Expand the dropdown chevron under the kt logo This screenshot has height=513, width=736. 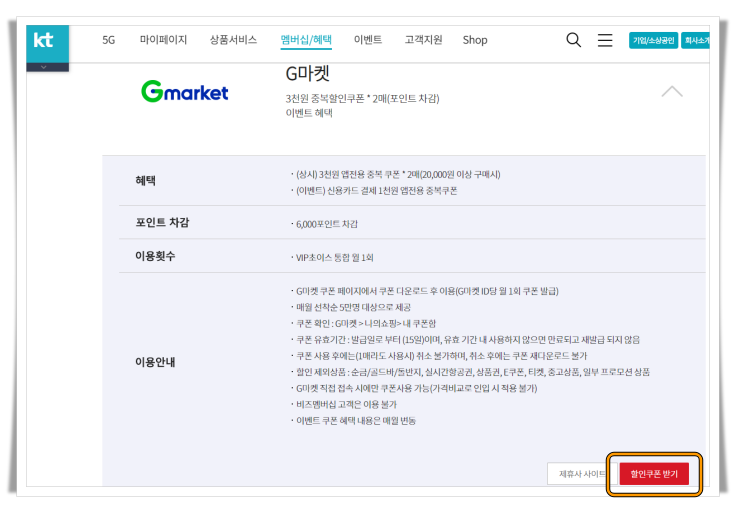(44, 67)
